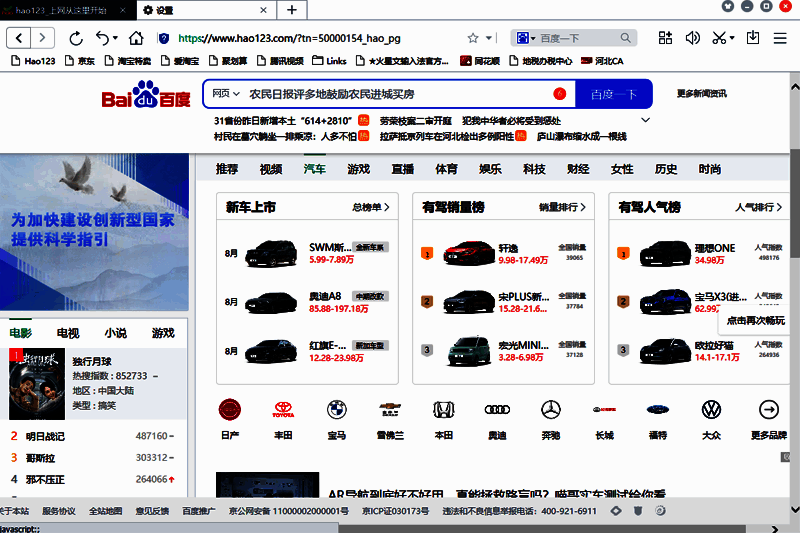
Task: Open a new tab with the plus button
Action: point(292,10)
